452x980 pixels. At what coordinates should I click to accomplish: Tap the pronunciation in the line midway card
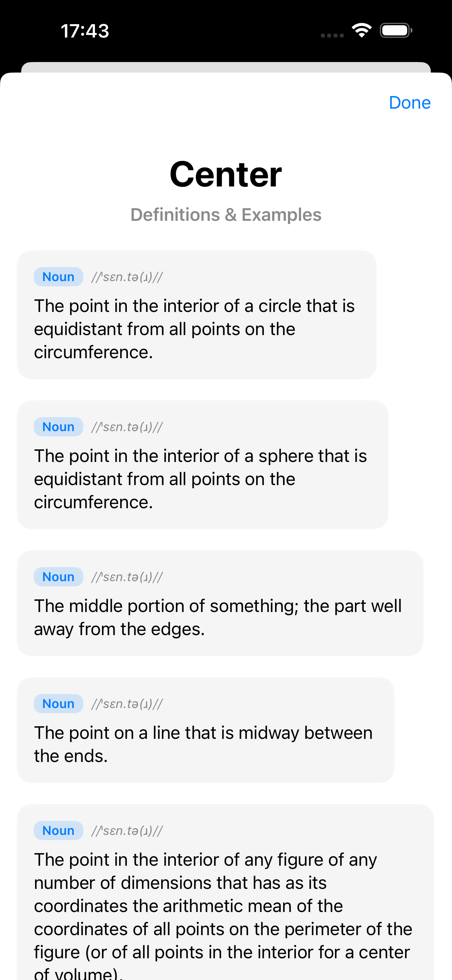coord(127,704)
